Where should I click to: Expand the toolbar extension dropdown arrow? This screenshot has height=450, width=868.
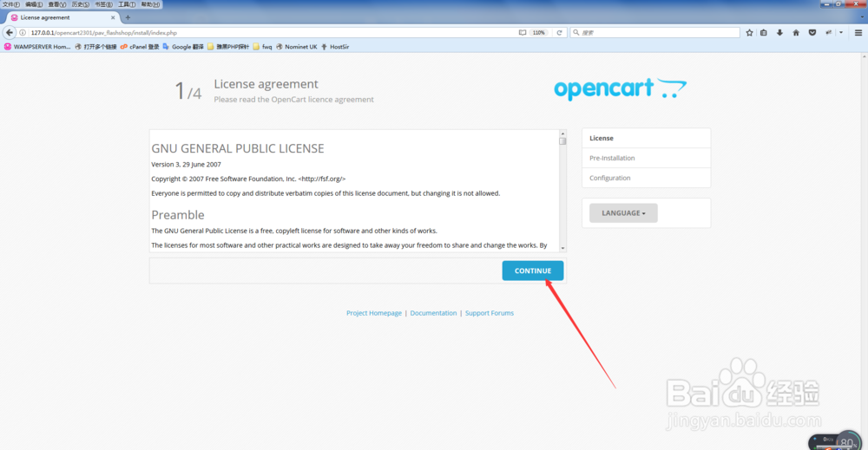(x=841, y=33)
